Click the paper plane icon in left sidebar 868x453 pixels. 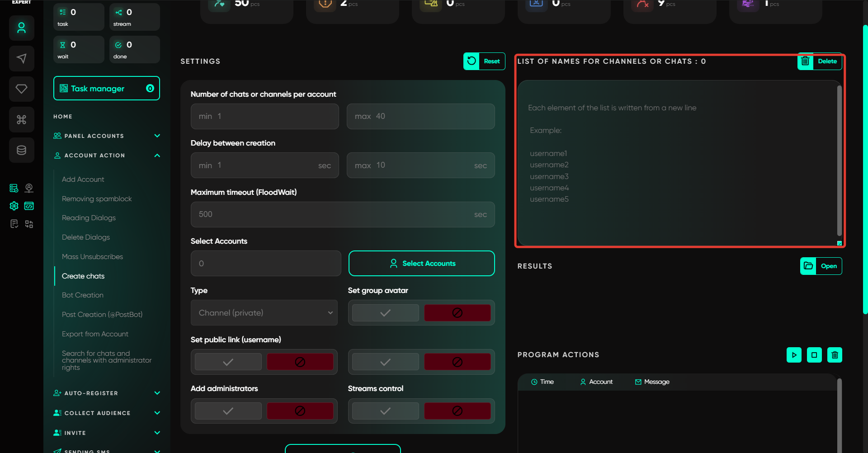[21, 58]
